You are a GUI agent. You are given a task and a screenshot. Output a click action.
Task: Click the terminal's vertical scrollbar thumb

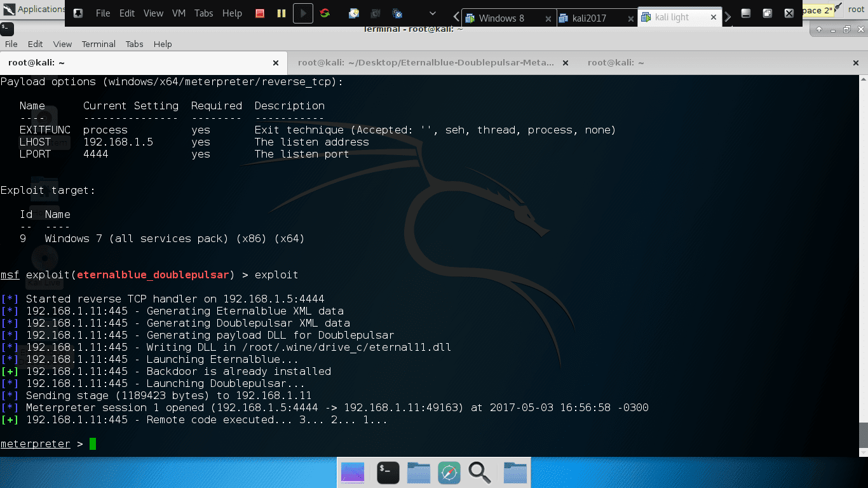click(863, 435)
